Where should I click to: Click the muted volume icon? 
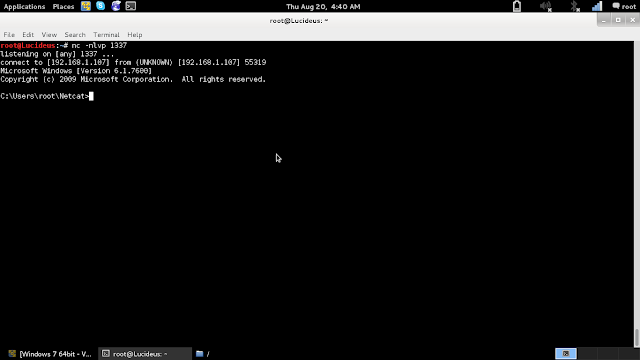coord(545,6)
